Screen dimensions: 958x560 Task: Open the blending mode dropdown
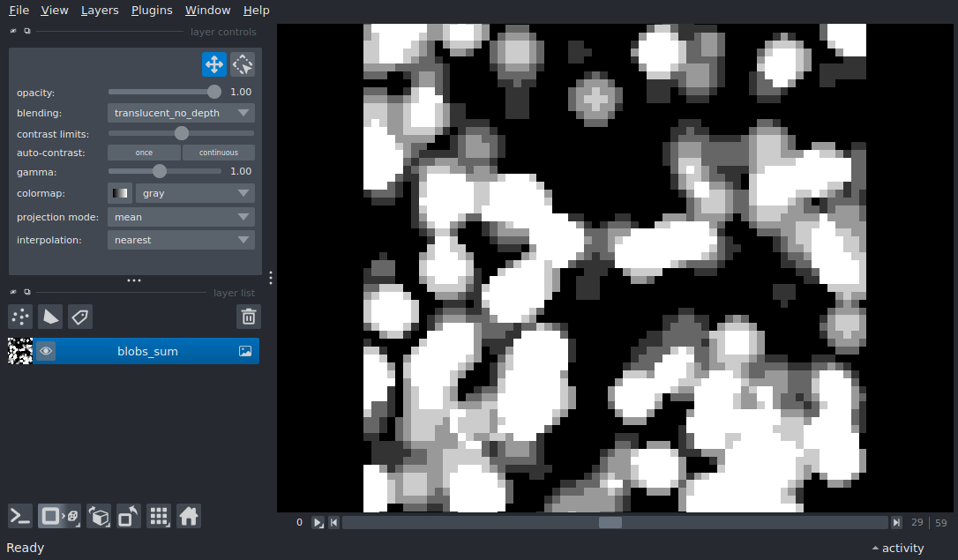(181, 113)
